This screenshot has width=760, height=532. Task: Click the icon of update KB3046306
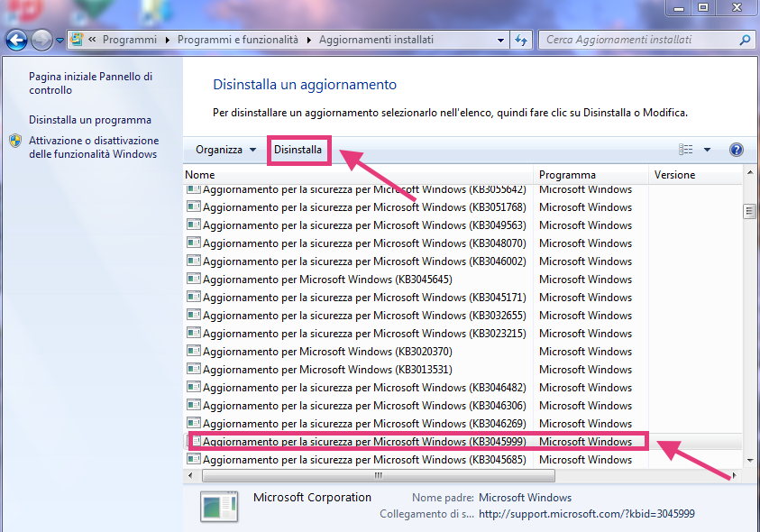pos(194,405)
